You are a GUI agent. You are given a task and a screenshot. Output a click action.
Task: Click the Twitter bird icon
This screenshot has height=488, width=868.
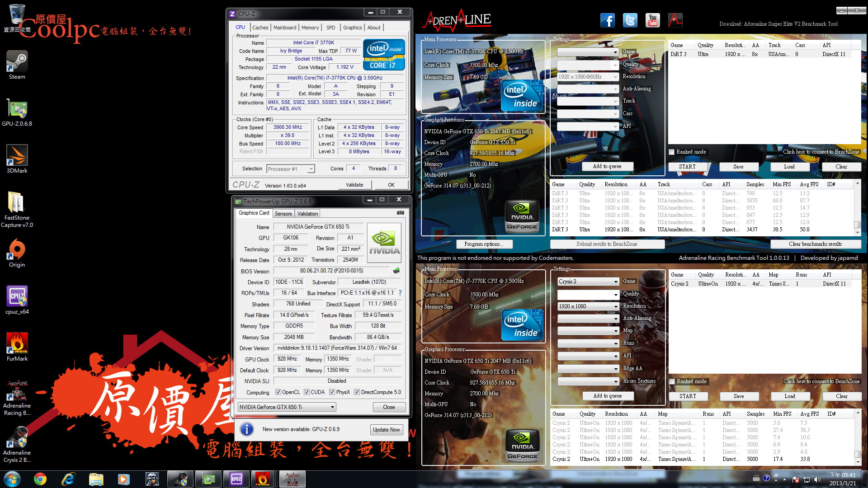630,20
